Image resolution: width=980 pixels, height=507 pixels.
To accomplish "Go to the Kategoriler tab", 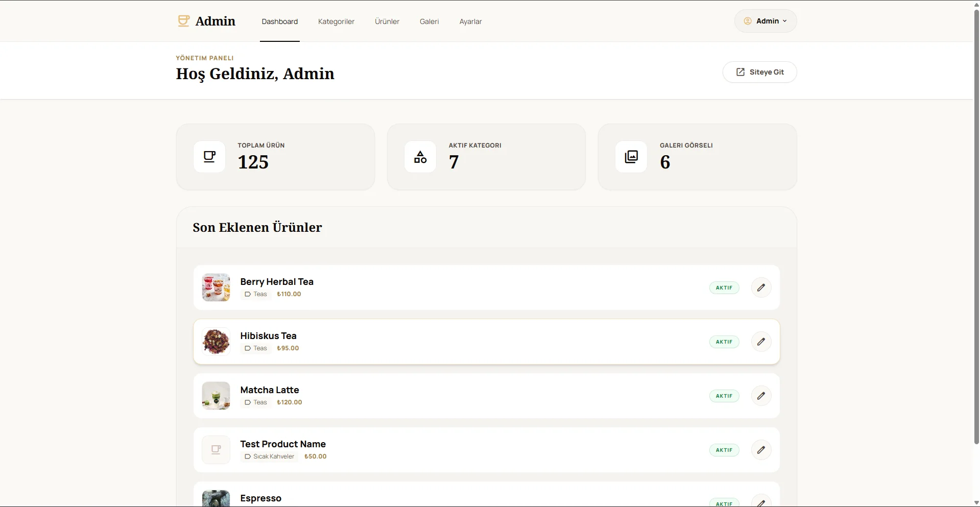I will pyautogui.click(x=336, y=21).
